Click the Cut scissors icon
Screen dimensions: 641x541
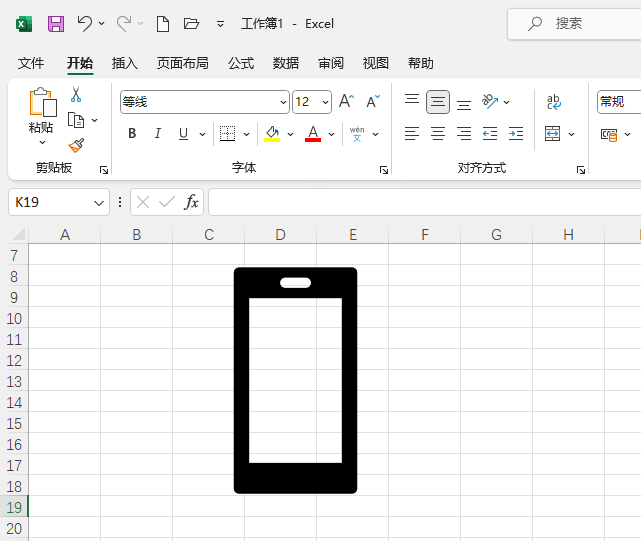[x=76, y=94]
